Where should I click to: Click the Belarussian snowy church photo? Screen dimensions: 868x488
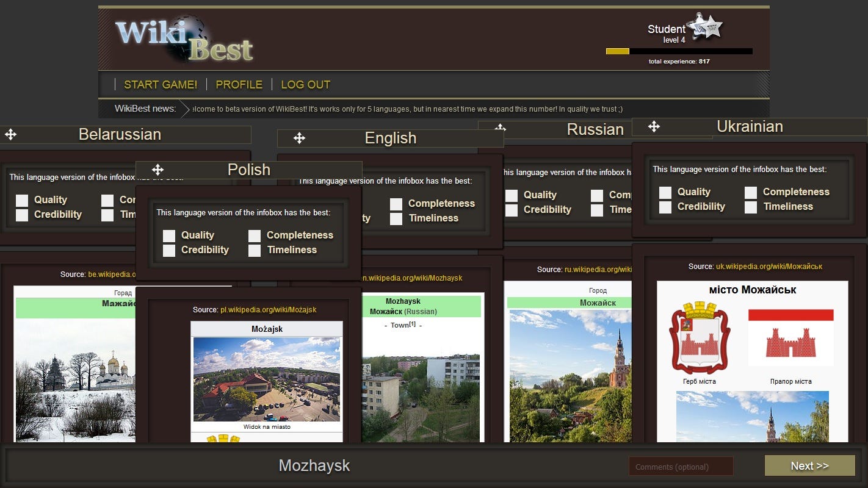pos(74,380)
